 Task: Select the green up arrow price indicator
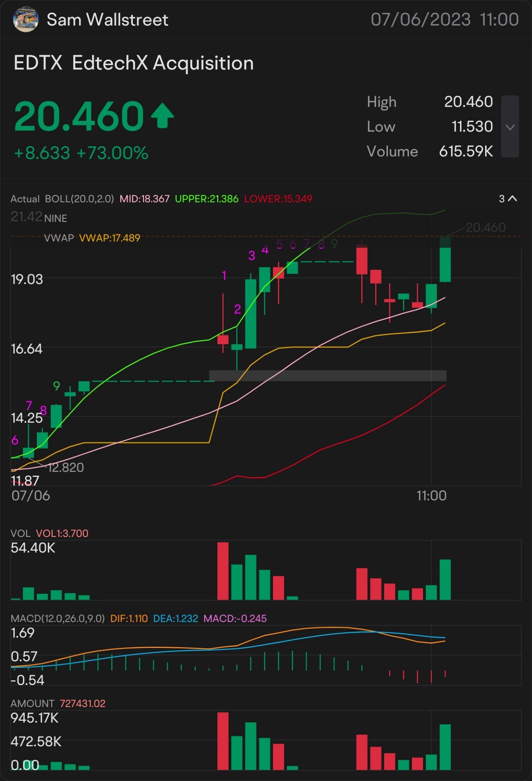(x=162, y=115)
